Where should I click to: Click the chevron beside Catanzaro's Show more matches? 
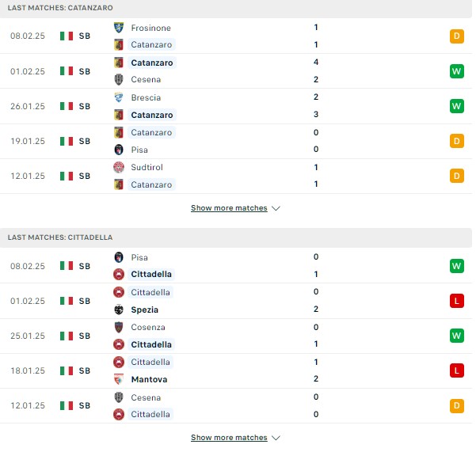pyautogui.click(x=276, y=208)
